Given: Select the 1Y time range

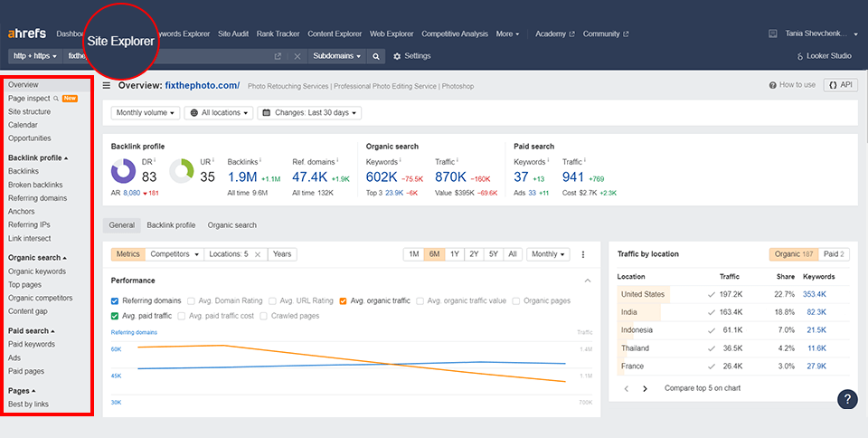Looking at the screenshot, I should coord(455,254).
